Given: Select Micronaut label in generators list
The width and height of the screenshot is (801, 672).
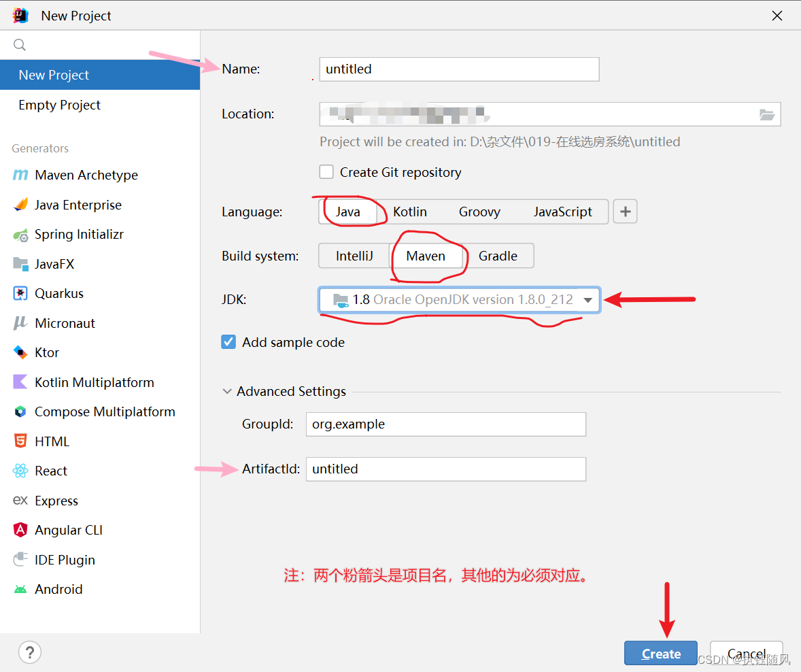Looking at the screenshot, I should point(65,323).
